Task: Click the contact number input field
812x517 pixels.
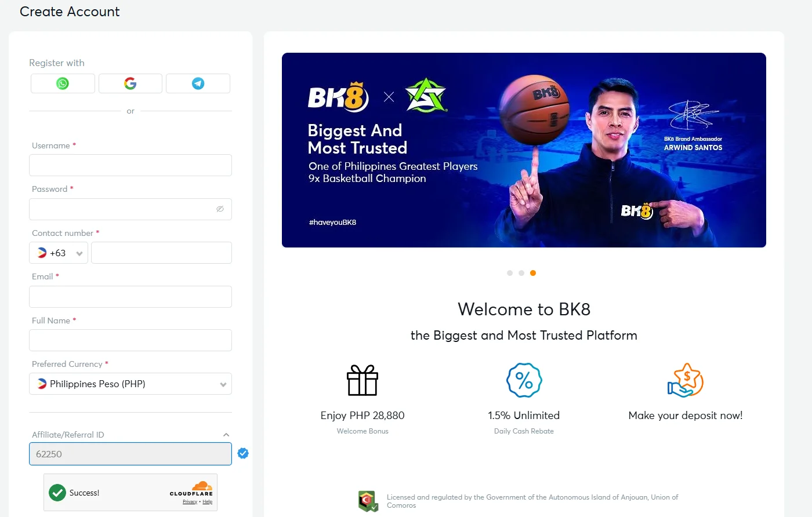Action: pyautogui.click(x=161, y=253)
